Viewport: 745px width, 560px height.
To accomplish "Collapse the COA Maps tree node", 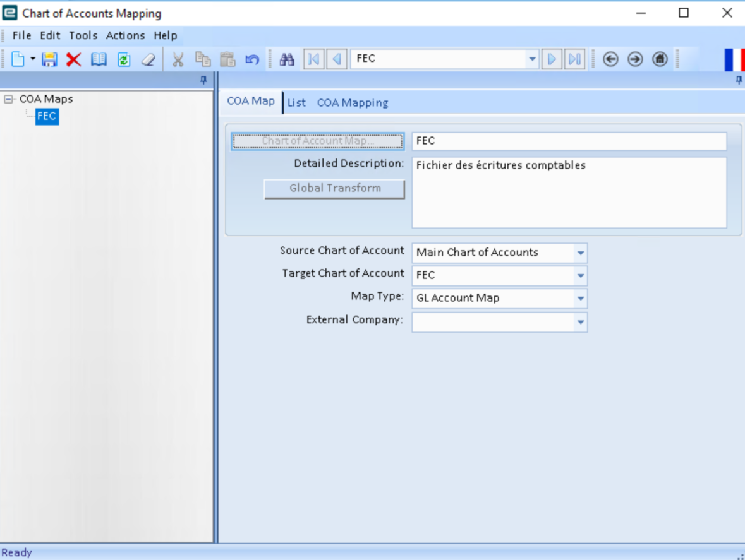I will coord(8,99).
